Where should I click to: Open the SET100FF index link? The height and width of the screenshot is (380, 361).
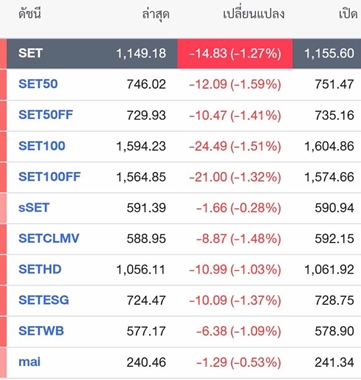tap(49, 177)
